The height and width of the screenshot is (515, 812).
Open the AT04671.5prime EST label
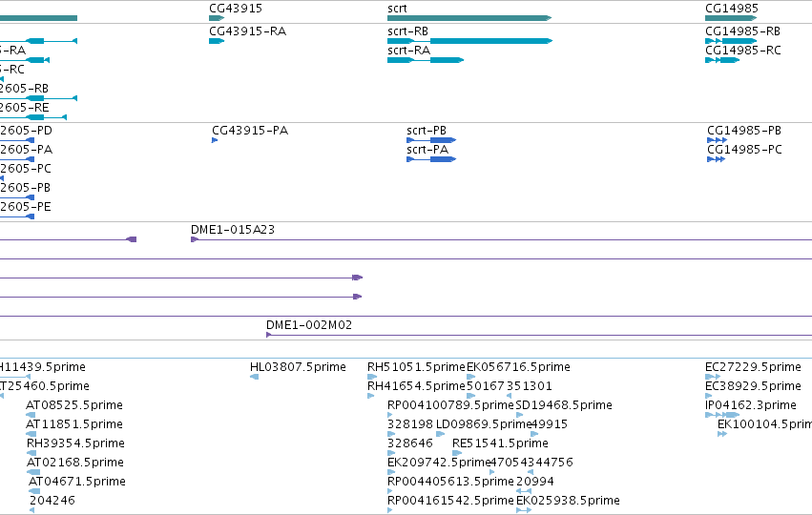click(77, 482)
